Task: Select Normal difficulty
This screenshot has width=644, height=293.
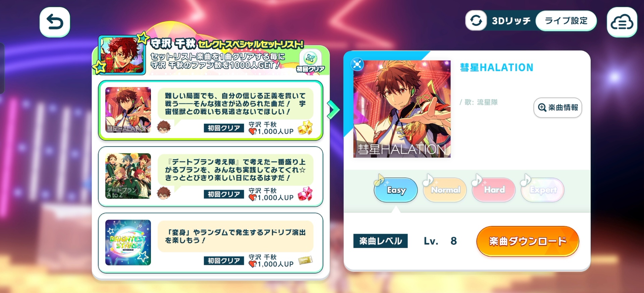Action: pyautogui.click(x=445, y=190)
